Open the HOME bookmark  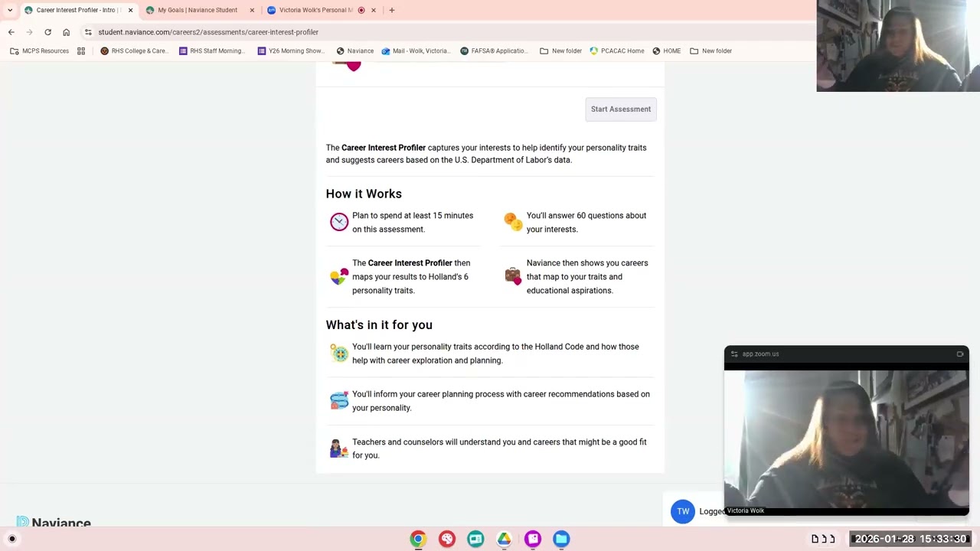(x=666, y=51)
